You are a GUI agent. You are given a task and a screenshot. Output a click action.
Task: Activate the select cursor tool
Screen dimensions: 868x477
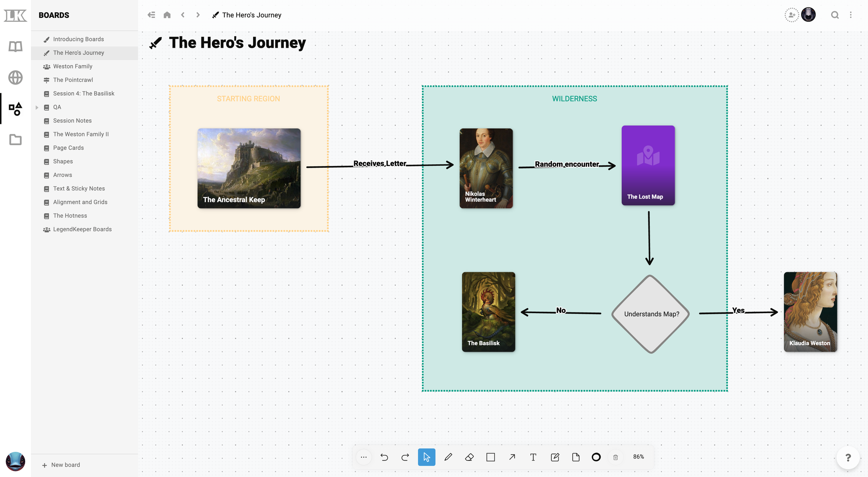[427, 457]
